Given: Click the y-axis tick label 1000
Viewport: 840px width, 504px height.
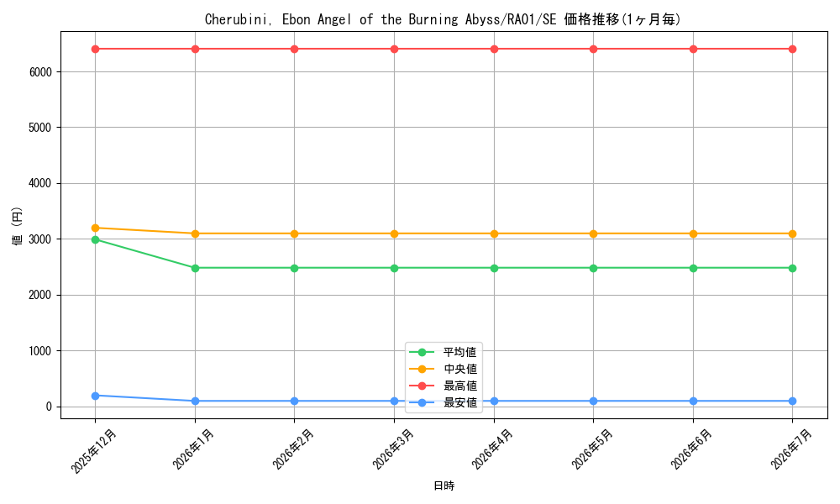Looking at the screenshot, I should [40, 351].
